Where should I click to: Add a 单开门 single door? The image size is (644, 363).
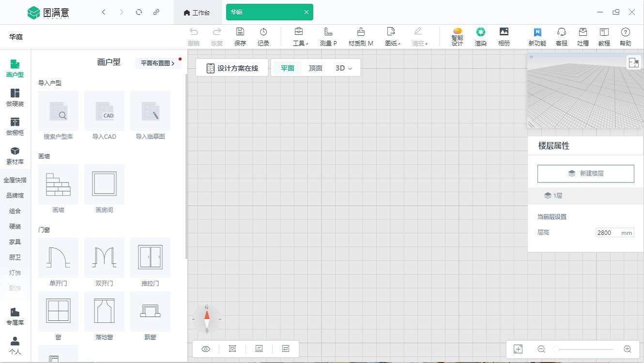click(58, 257)
